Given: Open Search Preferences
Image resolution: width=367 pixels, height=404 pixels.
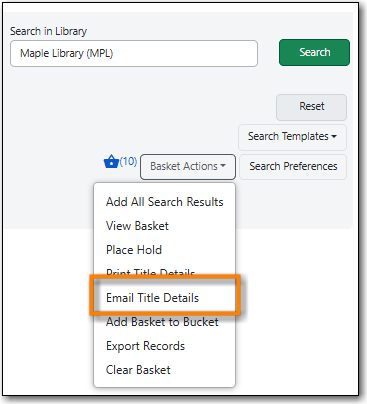Looking at the screenshot, I should coord(293,166).
